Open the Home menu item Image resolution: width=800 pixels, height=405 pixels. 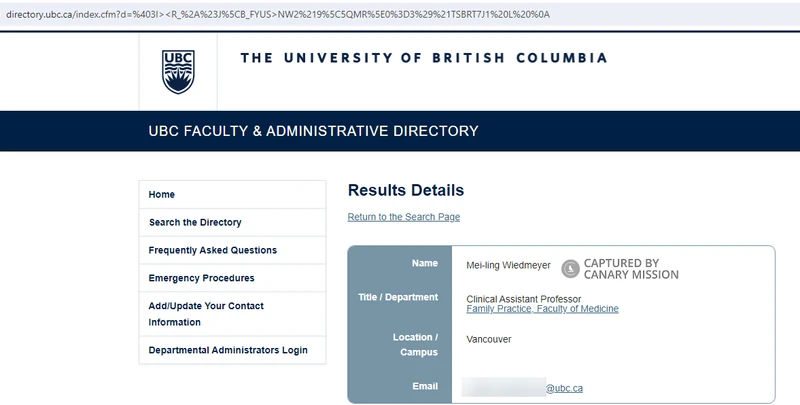[x=232, y=194]
